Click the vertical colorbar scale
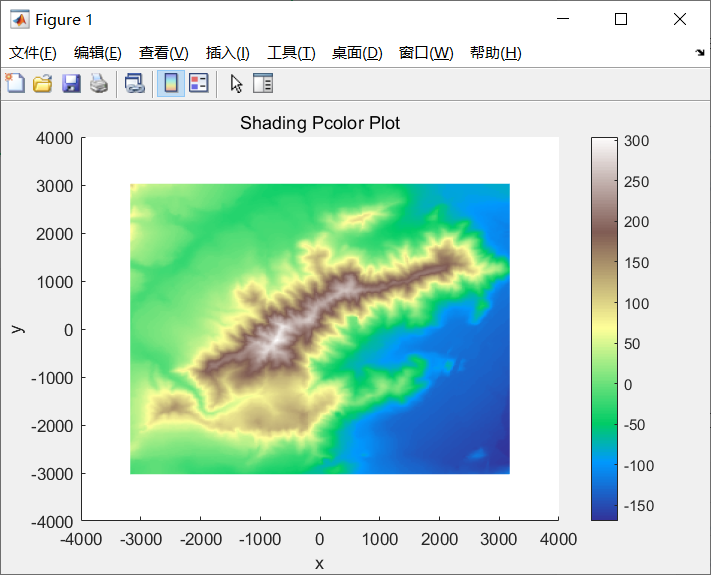This screenshot has width=711, height=575. [604, 329]
